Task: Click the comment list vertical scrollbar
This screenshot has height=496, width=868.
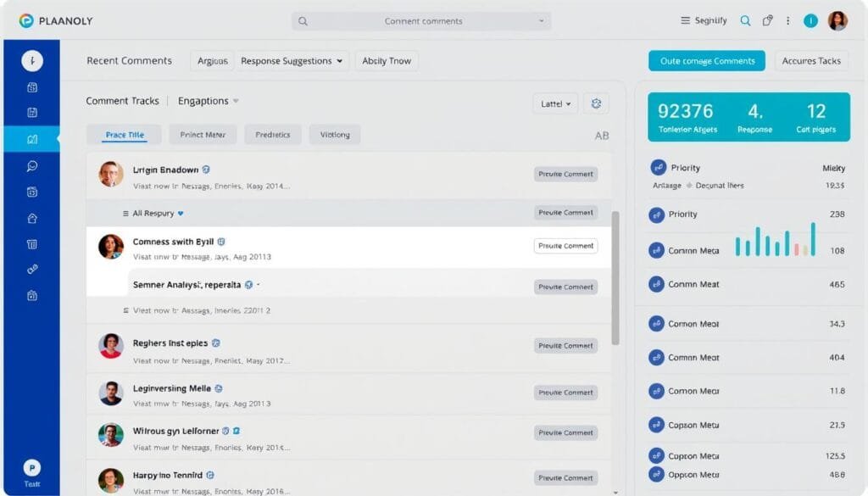Action: point(615,278)
